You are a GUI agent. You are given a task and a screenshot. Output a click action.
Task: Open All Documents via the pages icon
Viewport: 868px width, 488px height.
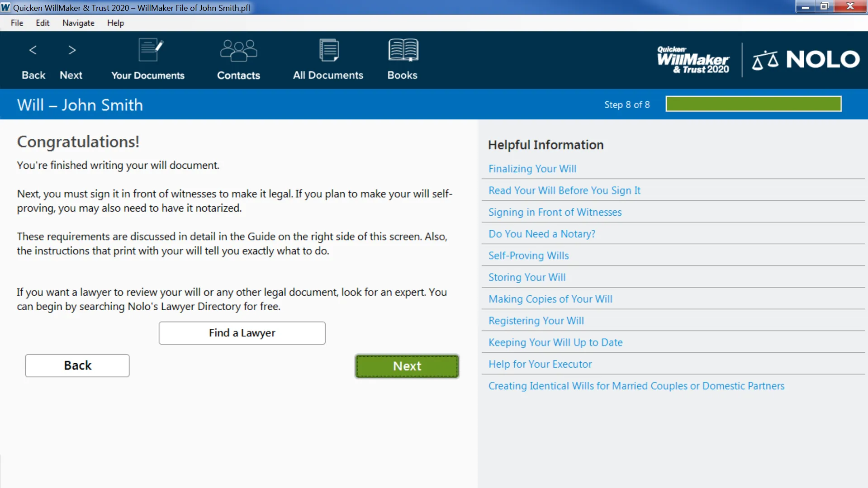click(x=329, y=50)
